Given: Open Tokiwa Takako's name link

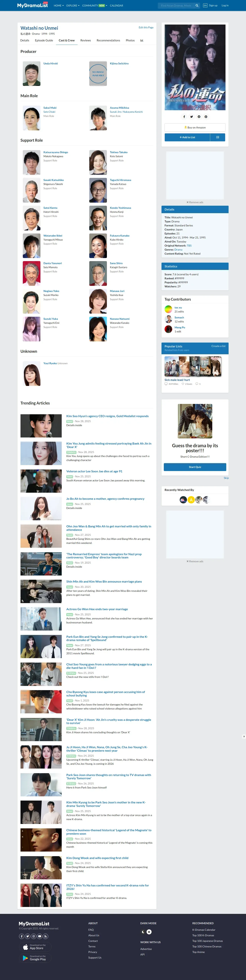Looking at the screenshot, I should (119, 152).
